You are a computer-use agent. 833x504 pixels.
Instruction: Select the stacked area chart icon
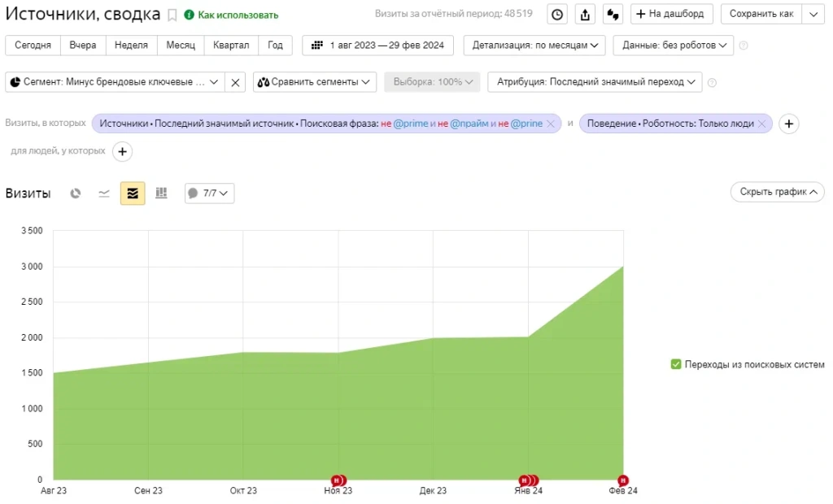(132, 193)
